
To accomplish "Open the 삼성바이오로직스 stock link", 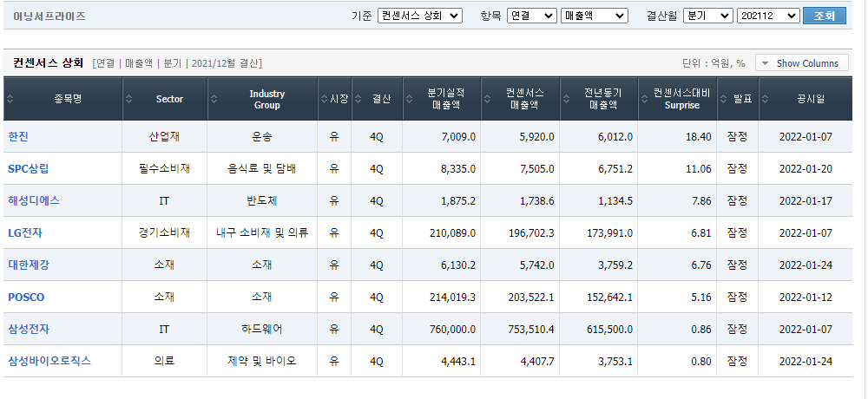I will (49, 362).
